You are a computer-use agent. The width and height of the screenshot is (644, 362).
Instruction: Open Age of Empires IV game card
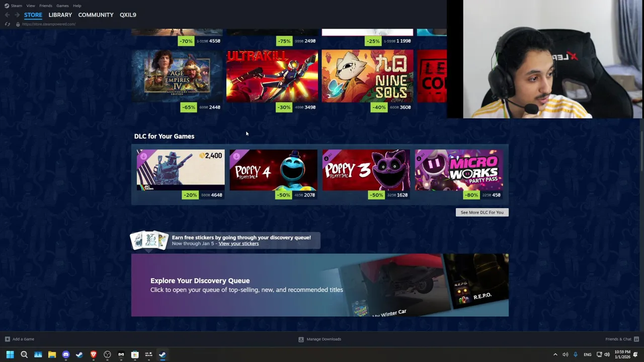177,76
